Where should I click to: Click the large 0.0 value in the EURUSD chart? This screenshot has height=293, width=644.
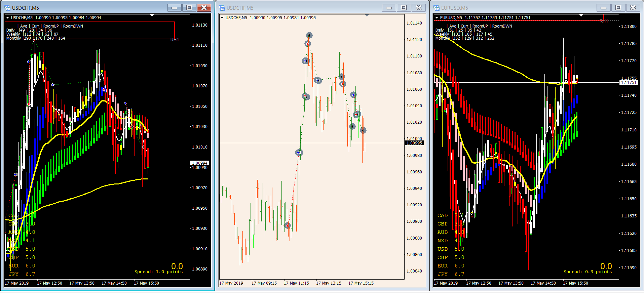click(606, 266)
